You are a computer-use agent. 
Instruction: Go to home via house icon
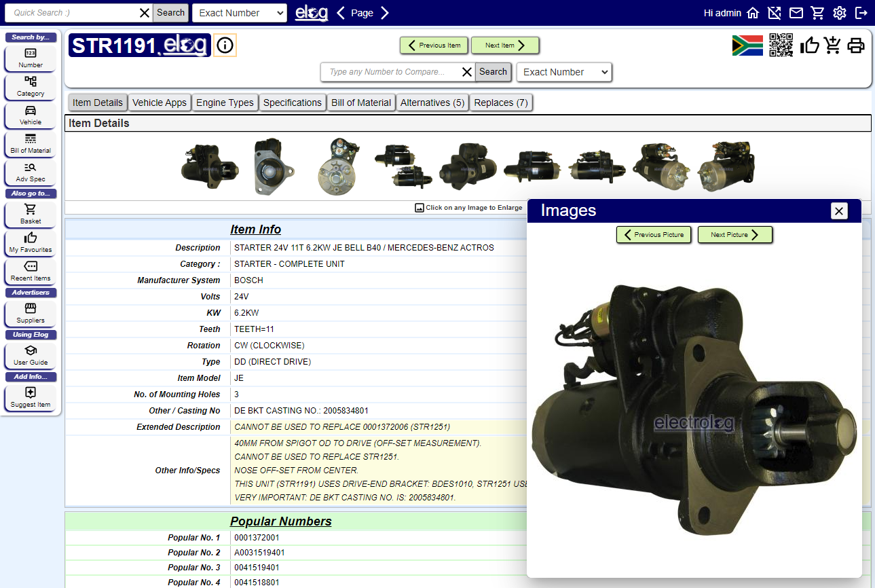(753, 13)
